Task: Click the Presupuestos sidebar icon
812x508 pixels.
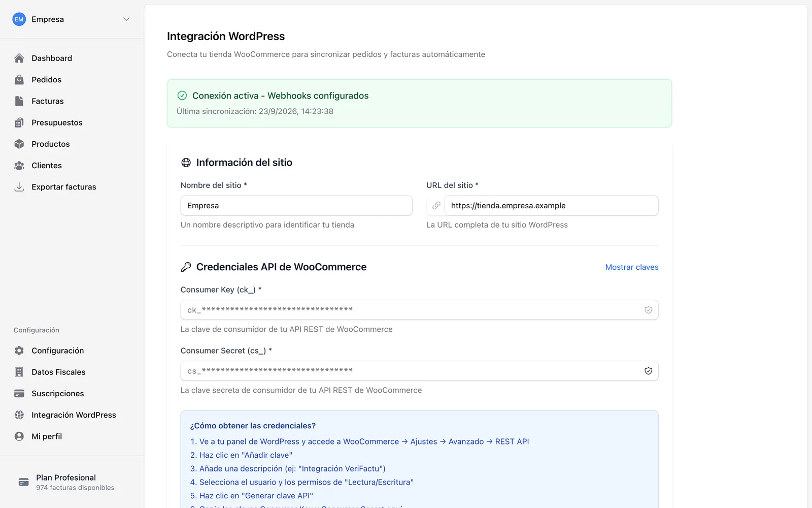Action: [19, 122]
